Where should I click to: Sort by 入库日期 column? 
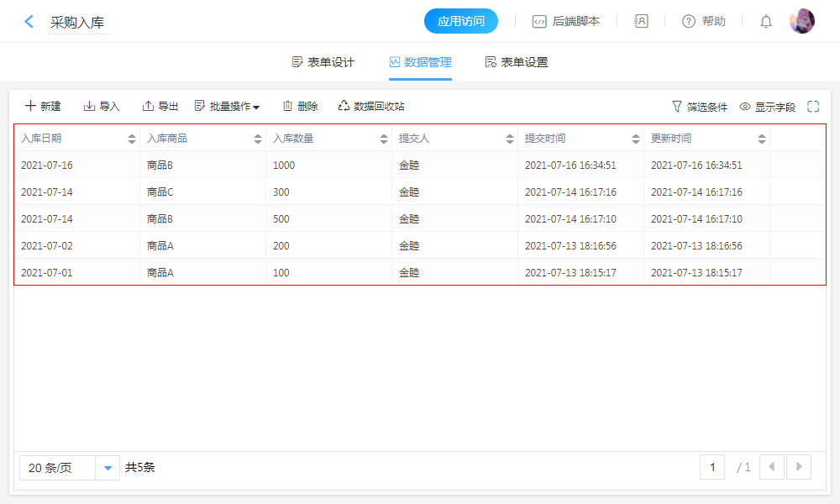[132, 139]
